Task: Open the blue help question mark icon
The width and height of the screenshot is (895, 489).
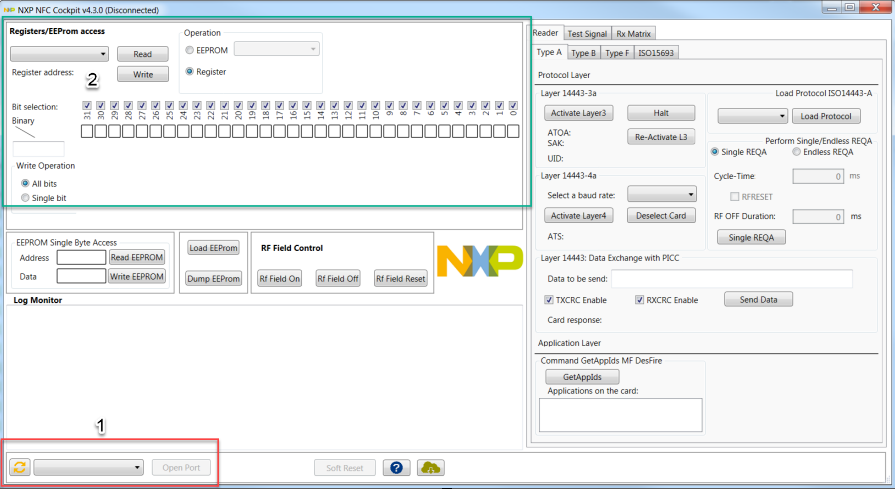Action: [x=396, y=468]
